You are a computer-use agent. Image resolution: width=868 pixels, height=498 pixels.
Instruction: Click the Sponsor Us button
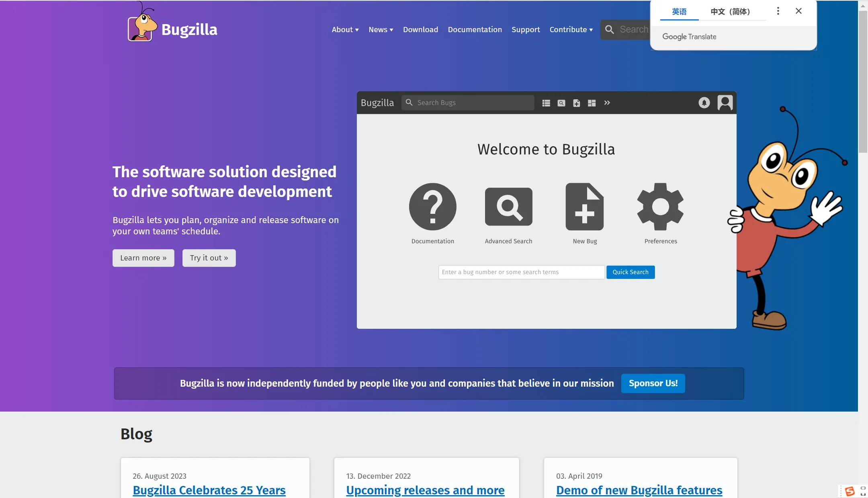[x=653, y=383]
